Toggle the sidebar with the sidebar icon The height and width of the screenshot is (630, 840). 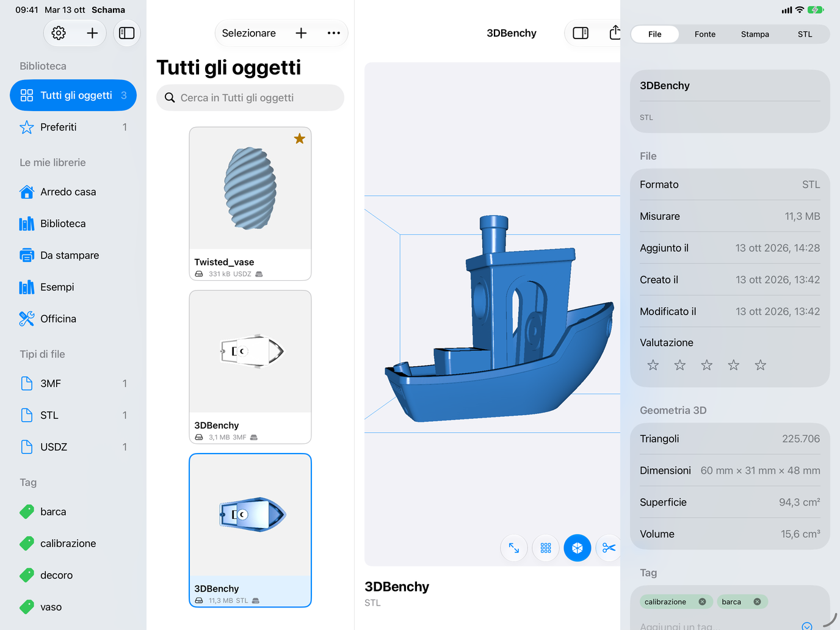pyautogui.click(x=127, y=33)
